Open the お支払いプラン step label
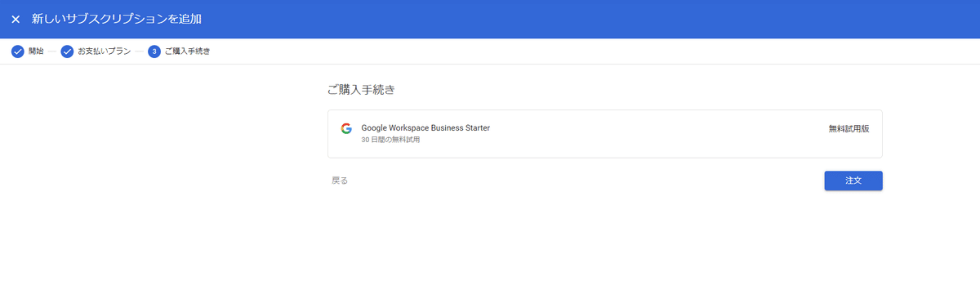980x299 pixels. pos(104,51)
